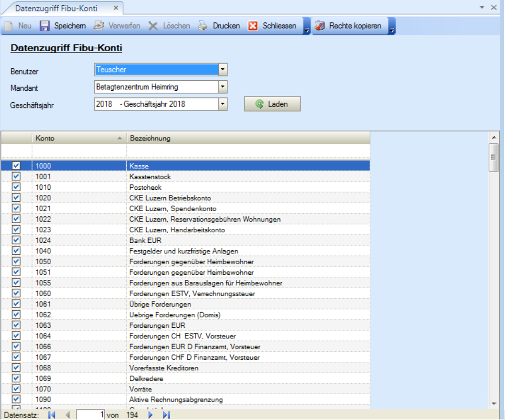The image size is (505, 420).
Task: Sort by the Konto column header
Action: pos(76,138)
